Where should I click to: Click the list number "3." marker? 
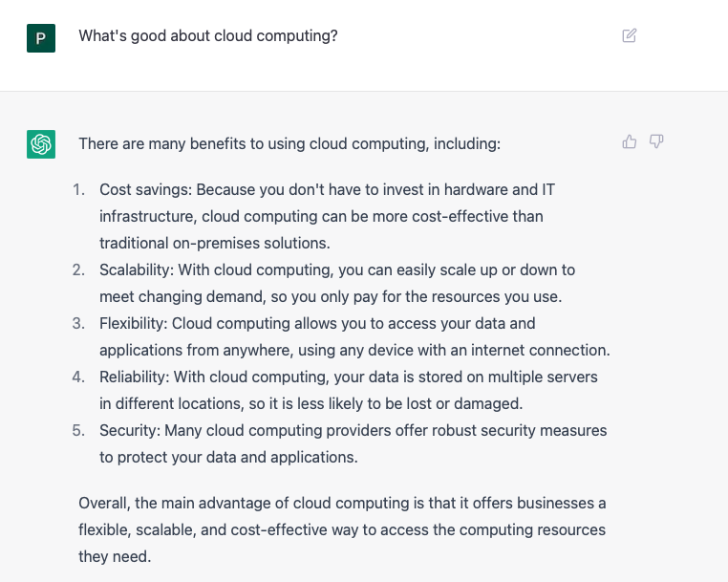[78, 323]
